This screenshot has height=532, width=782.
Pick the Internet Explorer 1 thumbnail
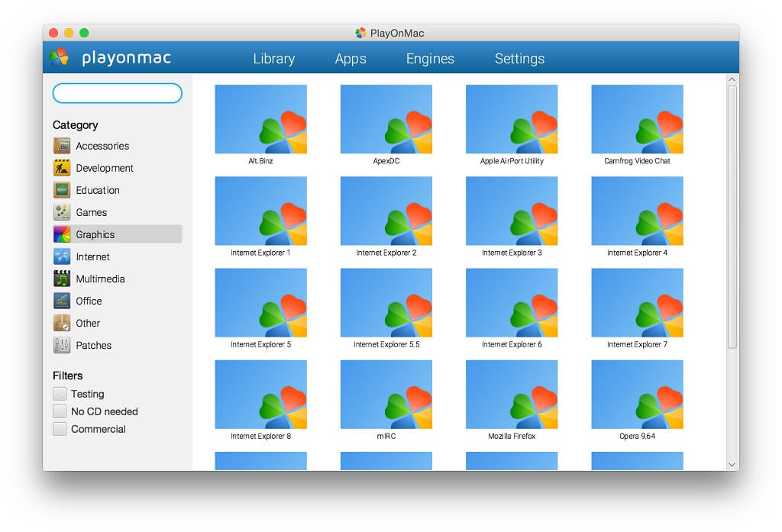(x=261, y=211)
